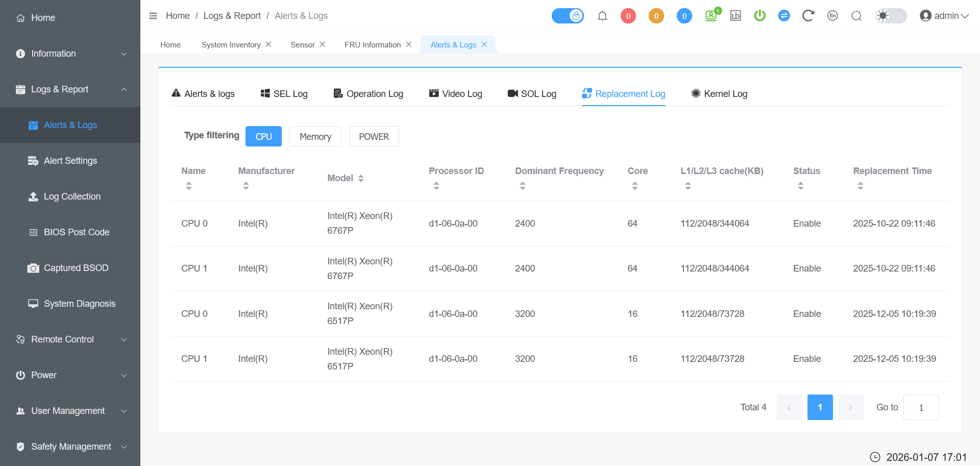Image resolution: width=980 pixels, height=466 pixels.
Task: Toggle the blue lock switch
Action: 568,16
